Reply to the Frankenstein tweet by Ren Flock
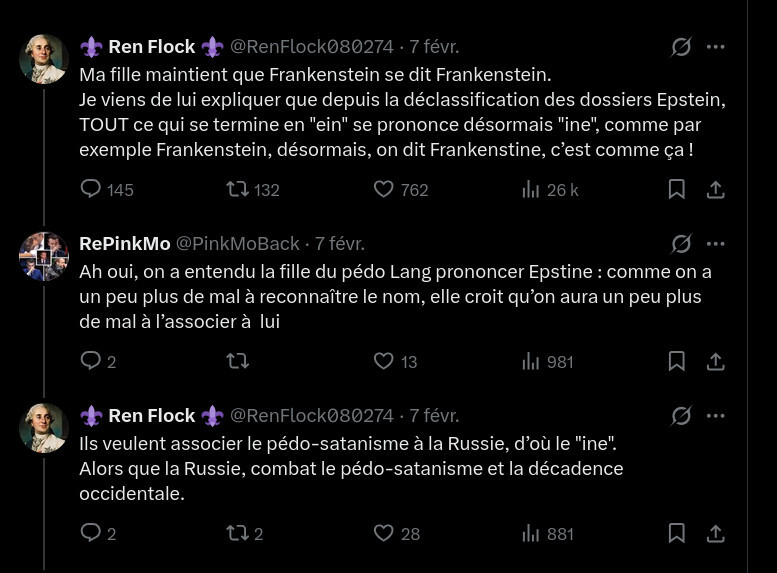The width and height of the screenshot is (777, 573). click(x=91, y=189)
